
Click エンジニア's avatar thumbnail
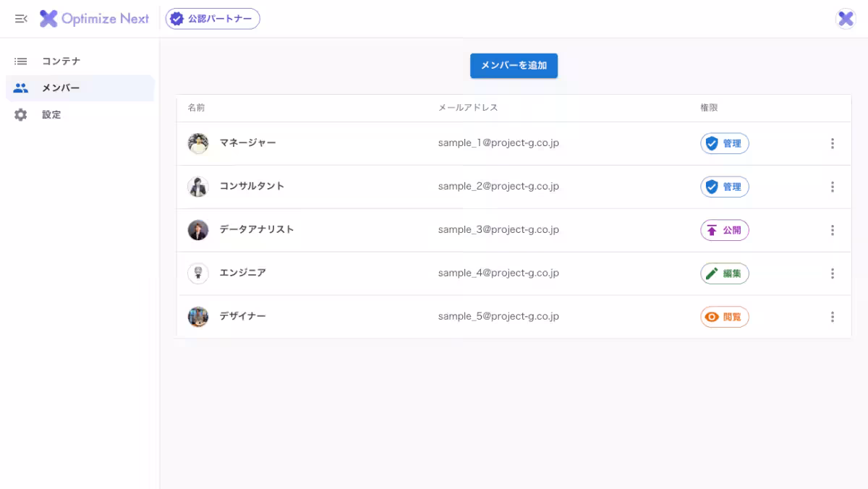197,273
